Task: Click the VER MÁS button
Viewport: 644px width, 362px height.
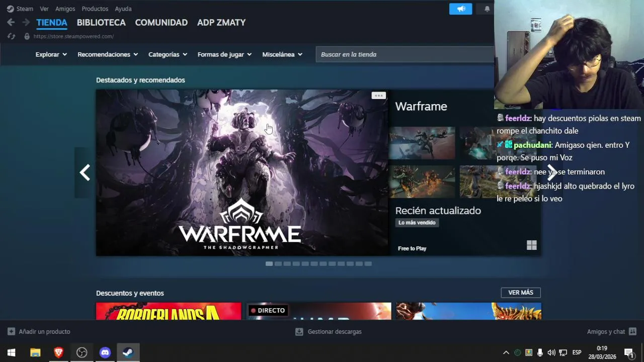Action: (x=521, y=293)
